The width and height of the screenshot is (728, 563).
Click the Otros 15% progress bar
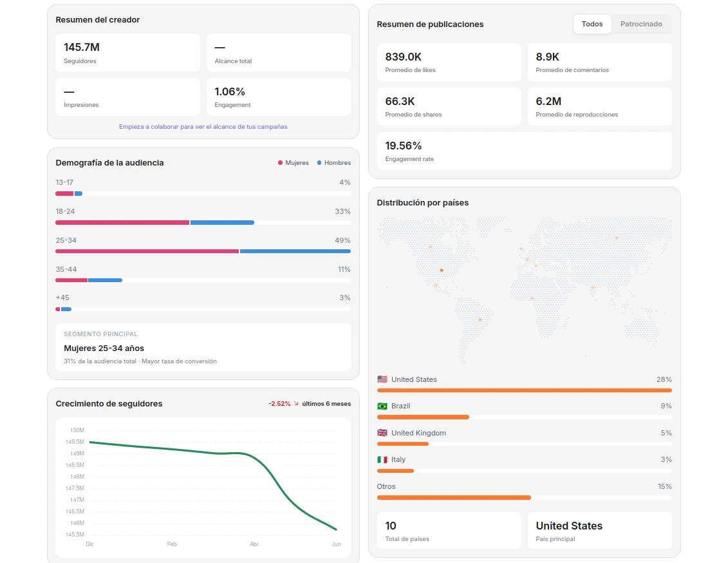pos(524,497)
